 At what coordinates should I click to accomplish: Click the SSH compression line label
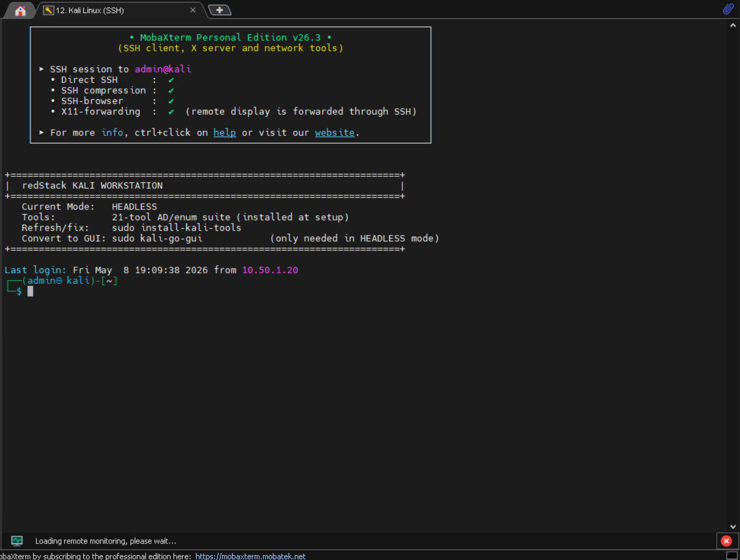coord(103,90)
